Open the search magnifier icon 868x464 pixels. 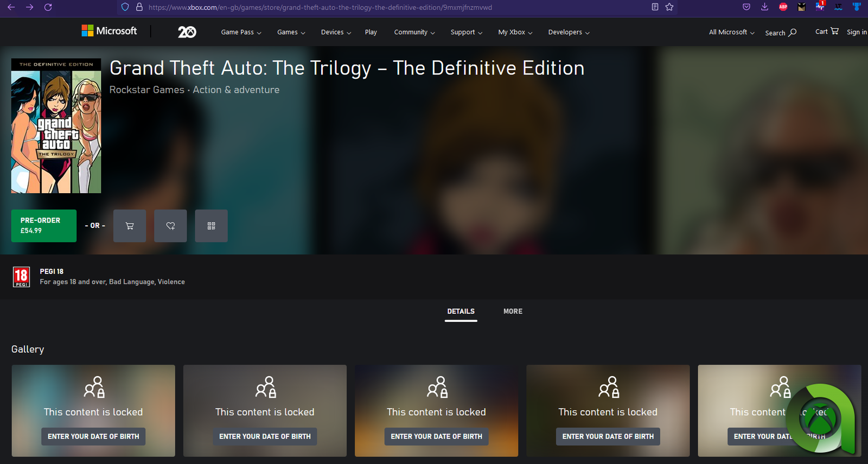pyautogui.click(x=792, y=33)
